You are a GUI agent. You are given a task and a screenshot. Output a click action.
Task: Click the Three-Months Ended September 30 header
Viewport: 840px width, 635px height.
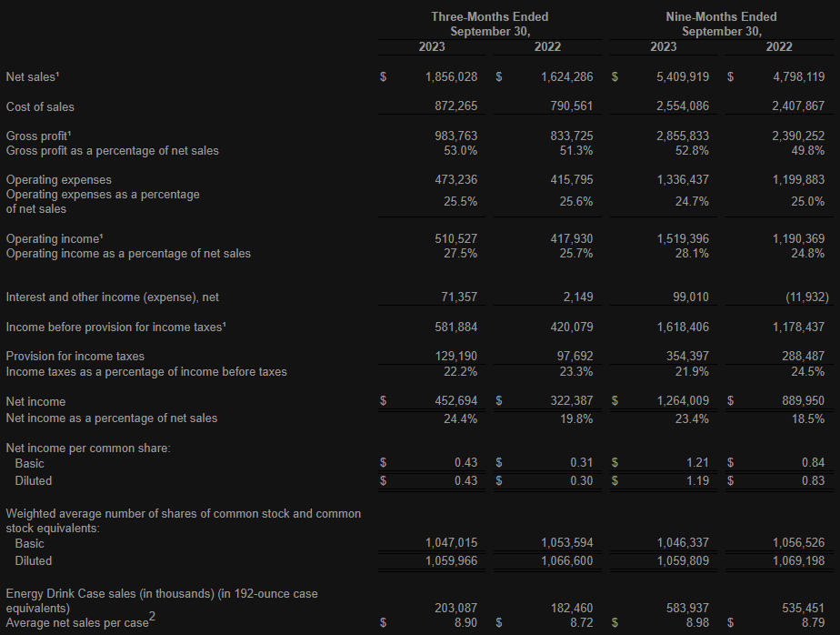(x=489, y=24)
